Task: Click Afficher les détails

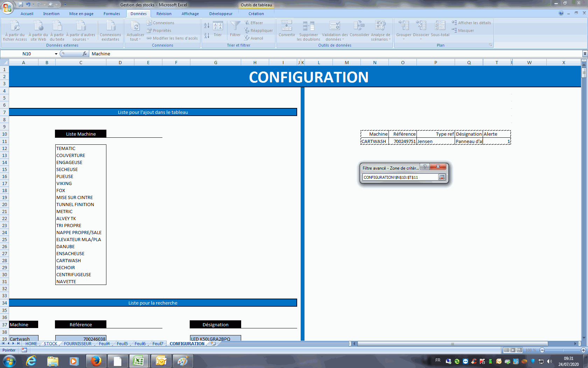Action: [x=471, y=23]
